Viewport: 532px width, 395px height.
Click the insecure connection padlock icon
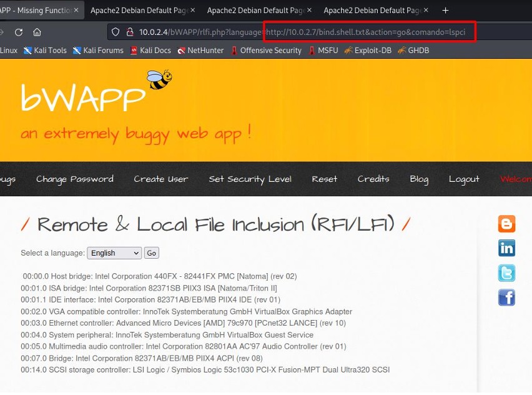(x=130, y=32)
